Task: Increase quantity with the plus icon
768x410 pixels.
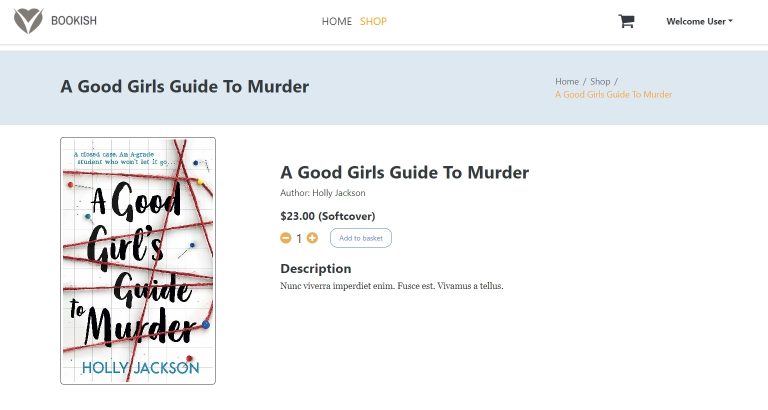Action: tap(312, 238)
